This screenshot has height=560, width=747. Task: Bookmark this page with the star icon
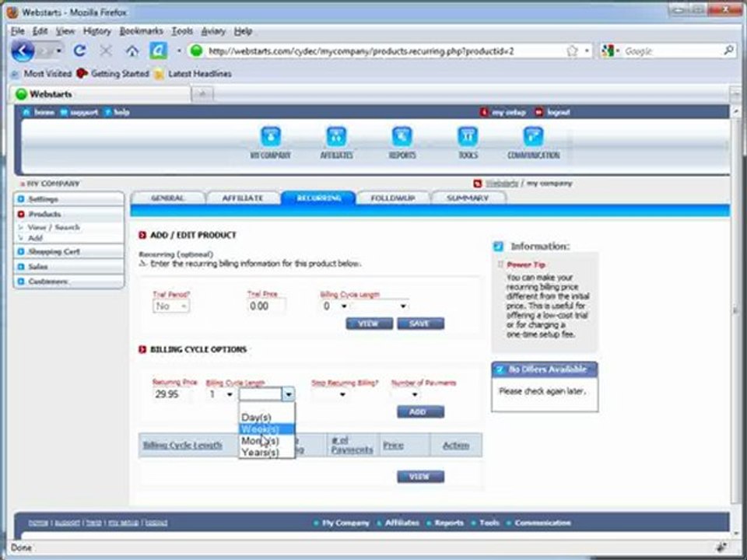572,51
